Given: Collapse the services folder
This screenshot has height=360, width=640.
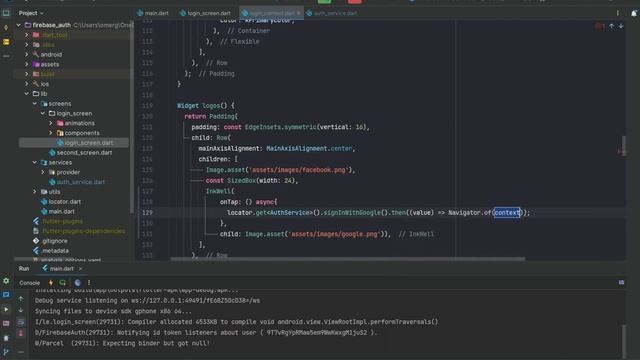Looking at the screenshot, I should pos(35,162).
